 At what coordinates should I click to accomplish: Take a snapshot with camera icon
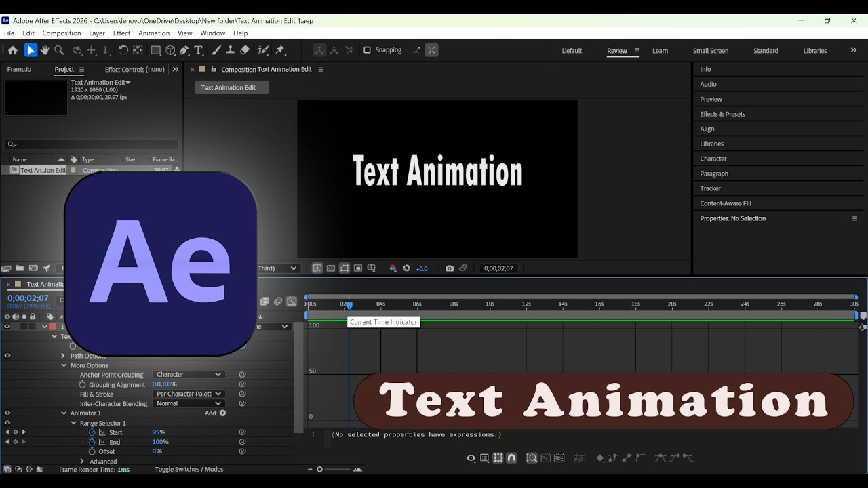449,268
